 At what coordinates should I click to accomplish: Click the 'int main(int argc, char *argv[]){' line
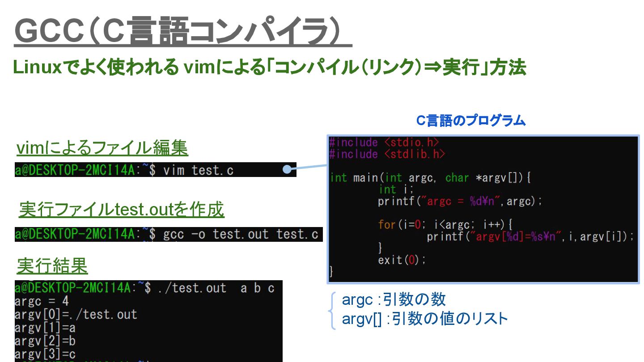pyautogui.click(x=430, y=178)
